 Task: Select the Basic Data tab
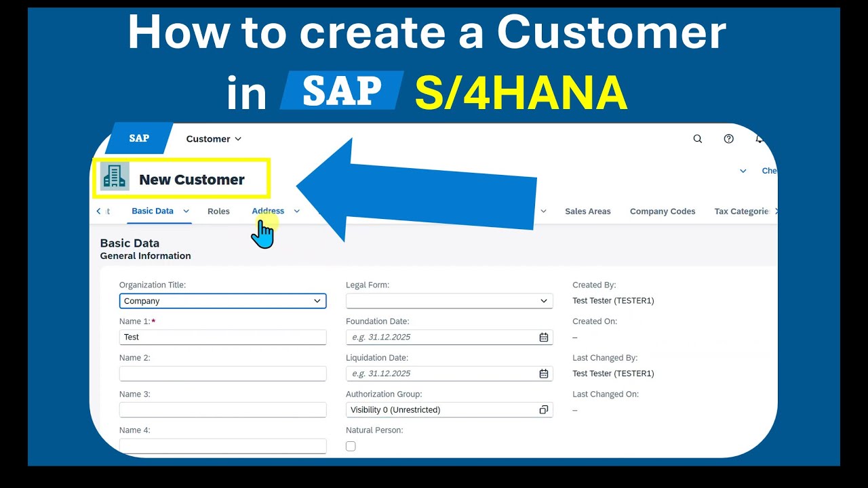(x=153, y=211)
